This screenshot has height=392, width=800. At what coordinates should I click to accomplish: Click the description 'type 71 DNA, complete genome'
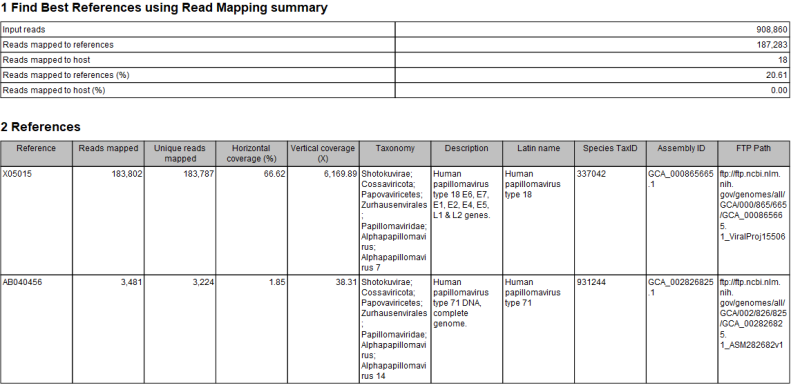point(461,303)
